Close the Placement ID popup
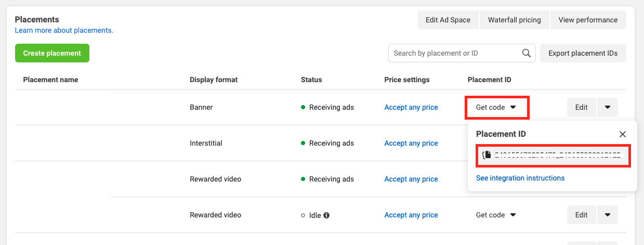The height and width of the screenshot is (245, 644). tap(623, 134)
